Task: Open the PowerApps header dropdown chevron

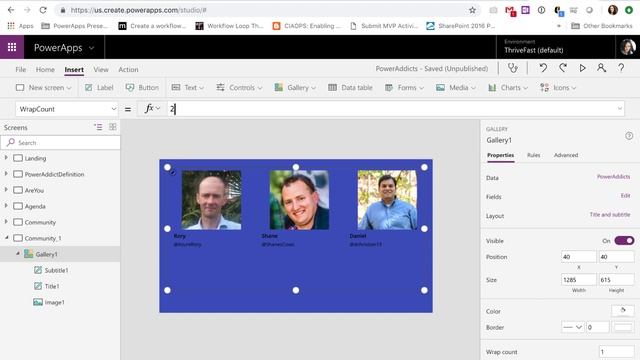Action: pos(91,48)
